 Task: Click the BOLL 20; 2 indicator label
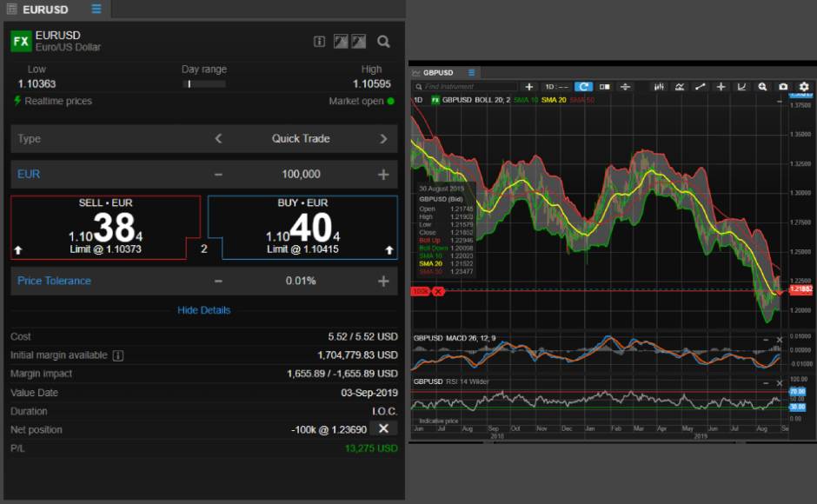pos(493,100)
